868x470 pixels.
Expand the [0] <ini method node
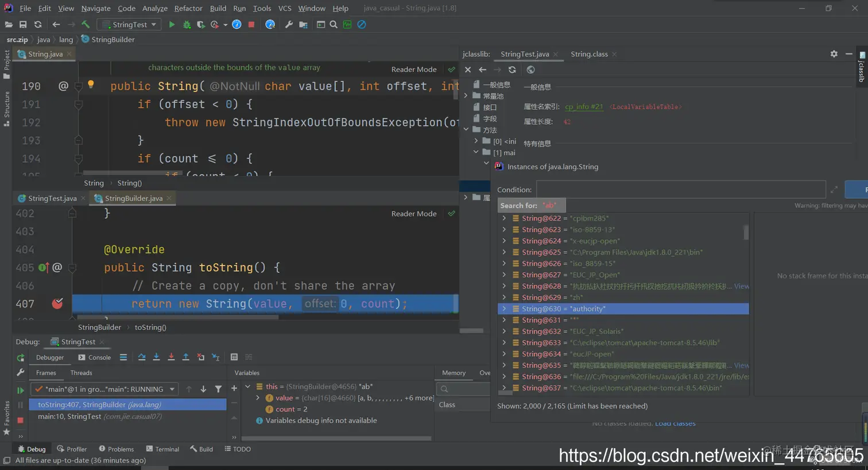coord(476,141)
